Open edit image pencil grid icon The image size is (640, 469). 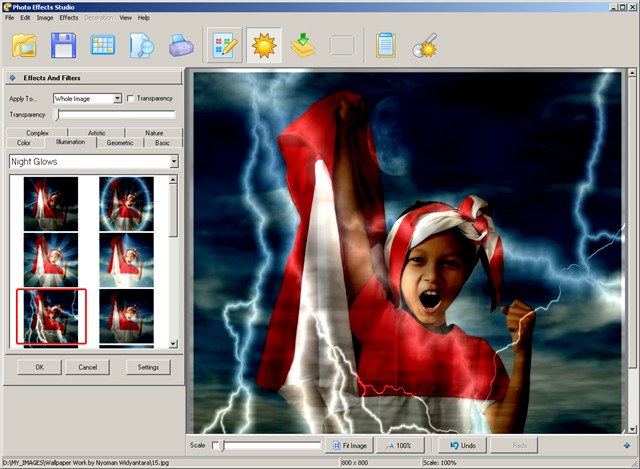coord(224,45)
